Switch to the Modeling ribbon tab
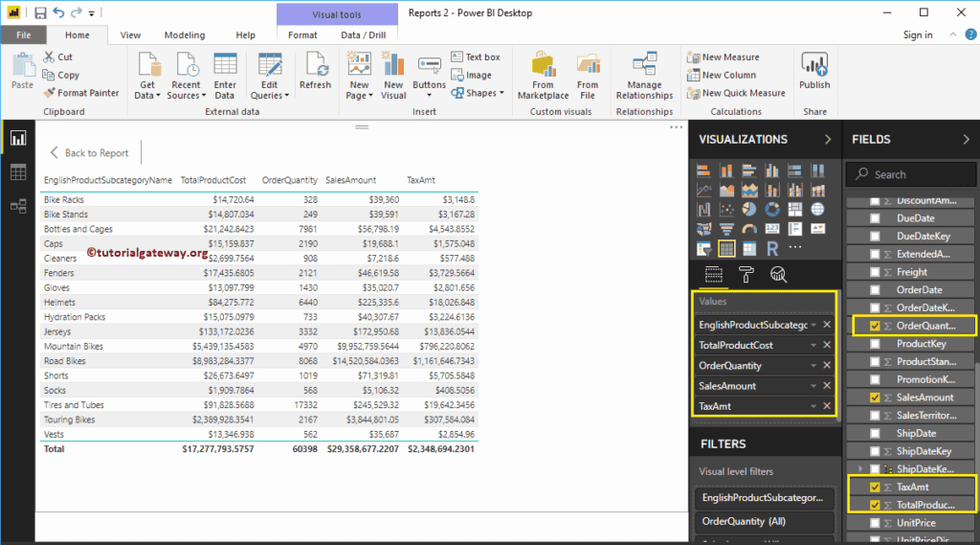 (184, 35)
